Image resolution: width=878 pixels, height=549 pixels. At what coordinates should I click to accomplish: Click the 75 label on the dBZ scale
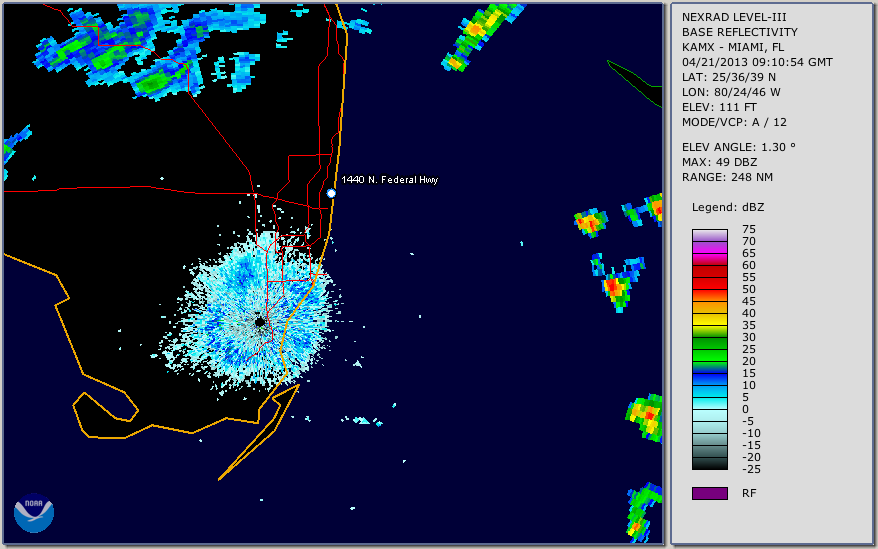coord(749,229)
